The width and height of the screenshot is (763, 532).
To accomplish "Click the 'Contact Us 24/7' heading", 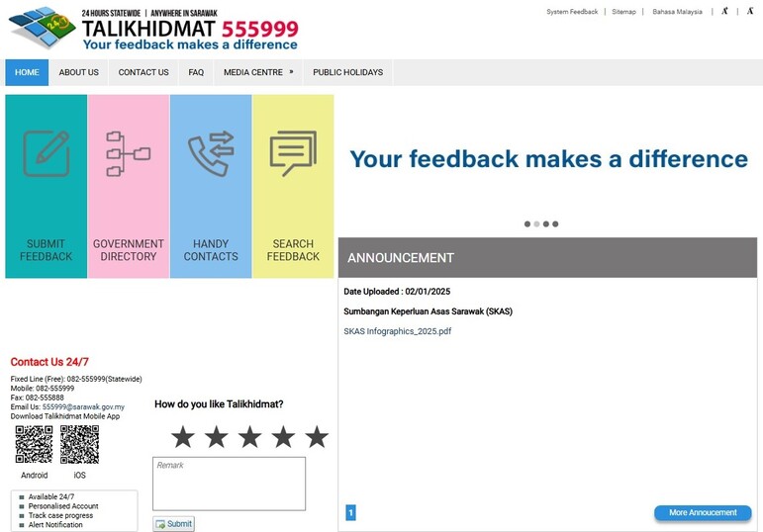I will click(x=49, y=362).
